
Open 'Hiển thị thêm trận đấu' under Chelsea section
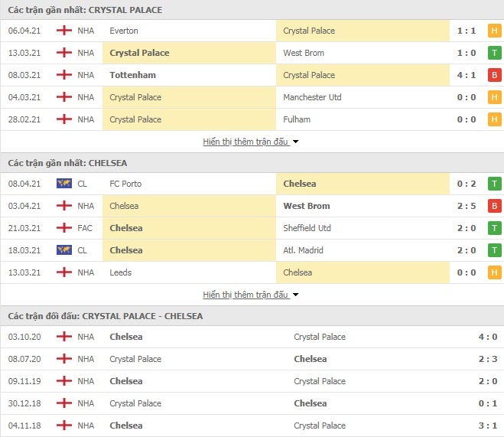245,295
